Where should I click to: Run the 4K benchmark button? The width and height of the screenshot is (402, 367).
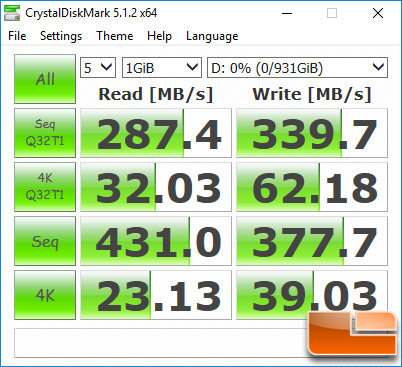[45, 295]
